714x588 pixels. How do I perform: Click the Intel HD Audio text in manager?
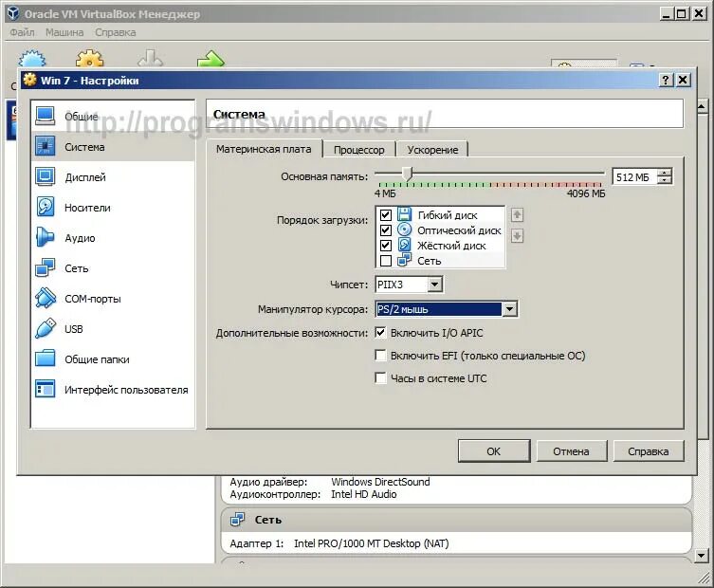coord(364,494)
